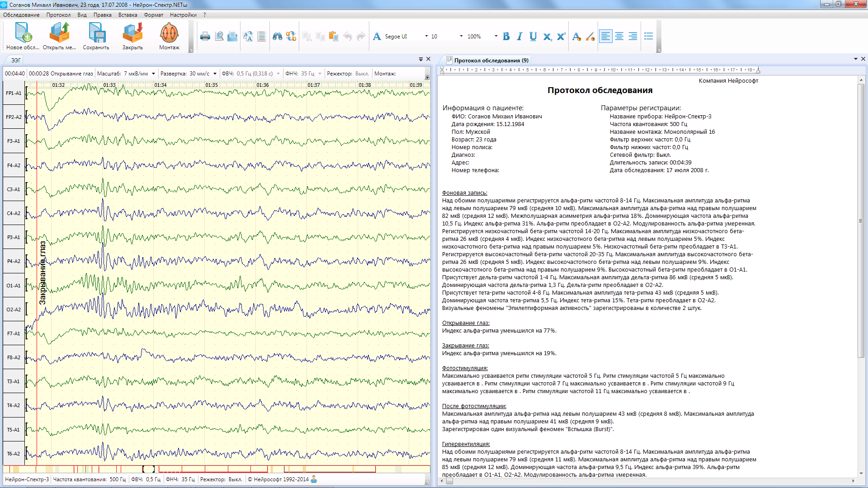Open the 100% zoom dropdown
Screen dimensions: 868x488
(x=496, y=37)
